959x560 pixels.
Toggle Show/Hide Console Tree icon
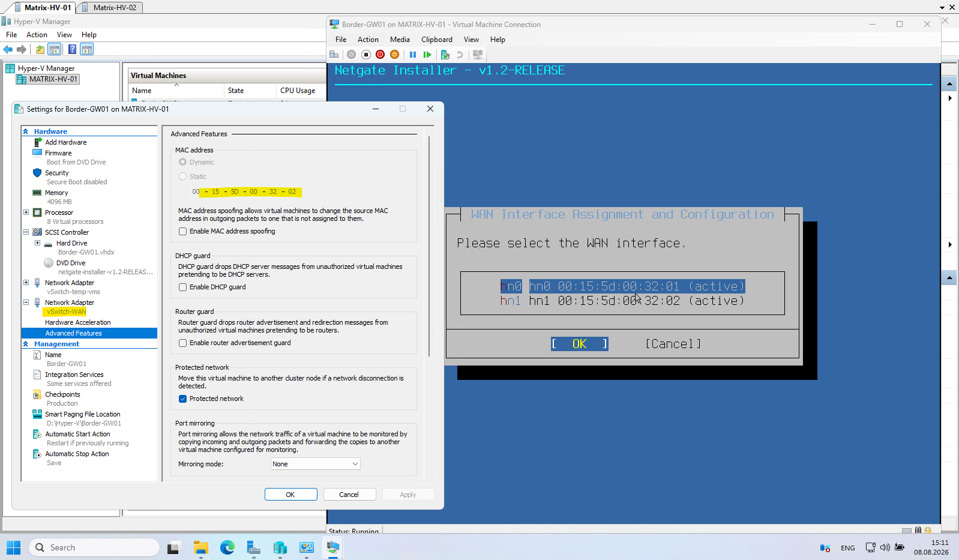tap(55, 49)
